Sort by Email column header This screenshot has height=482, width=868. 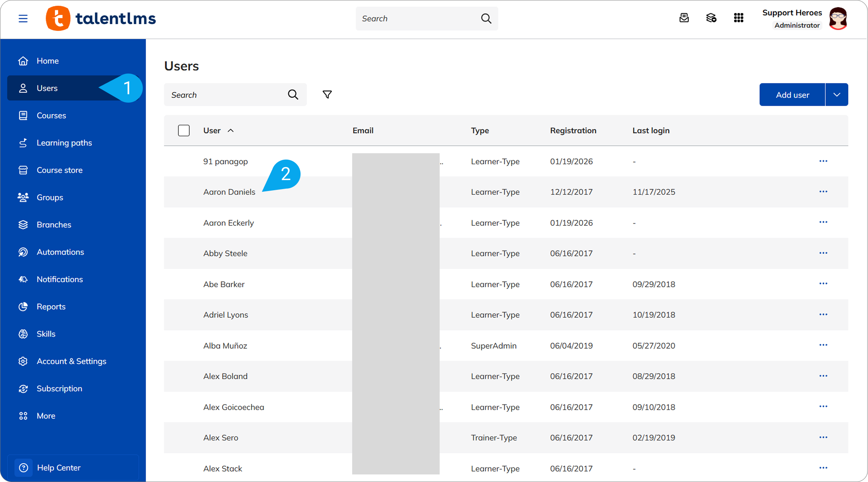click(x=363, y=131)
